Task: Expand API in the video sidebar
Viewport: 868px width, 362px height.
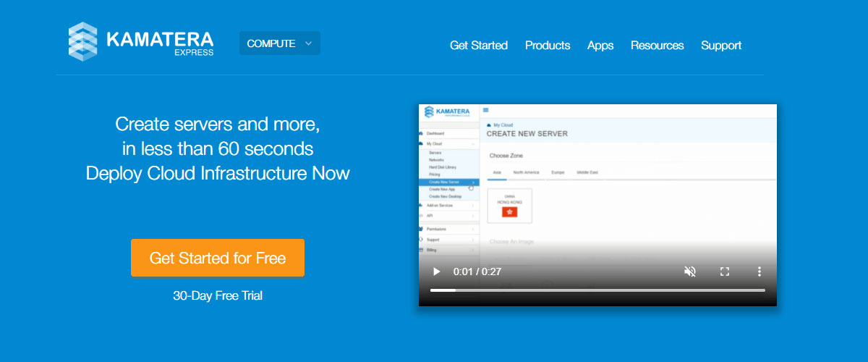Action: 448,216
